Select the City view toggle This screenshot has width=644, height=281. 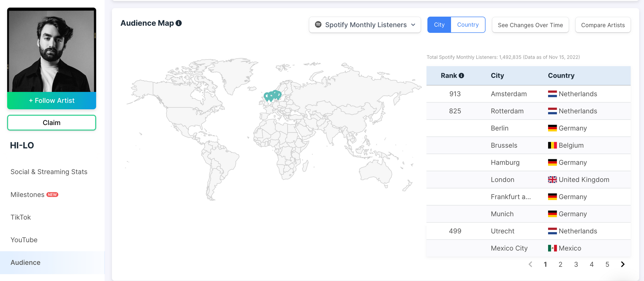point(439,25)
